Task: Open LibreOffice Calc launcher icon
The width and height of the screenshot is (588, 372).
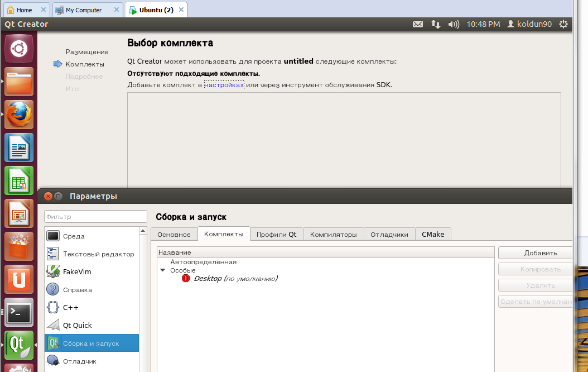Action: [x=19, y=180]
